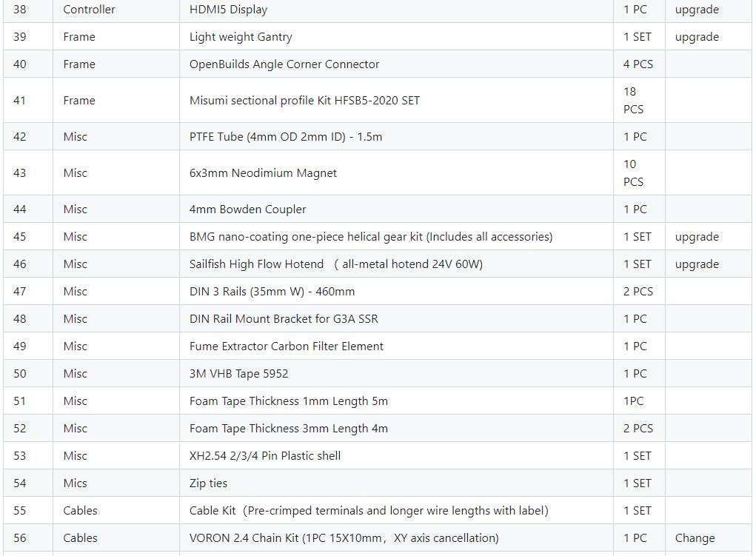Click Foam Tape Thickness 1mm Length 5m
The image size is (756, 556).
(288, 401)
